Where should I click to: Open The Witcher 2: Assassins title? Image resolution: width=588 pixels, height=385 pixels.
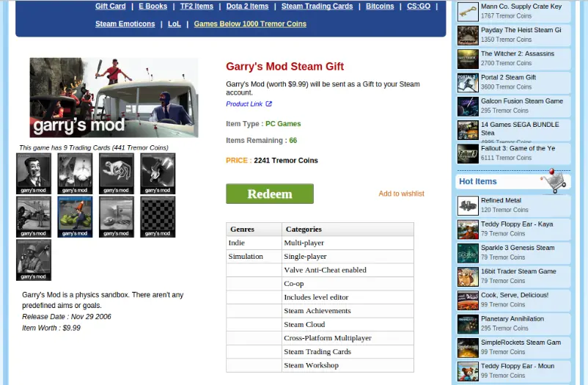tap(518, 54)
